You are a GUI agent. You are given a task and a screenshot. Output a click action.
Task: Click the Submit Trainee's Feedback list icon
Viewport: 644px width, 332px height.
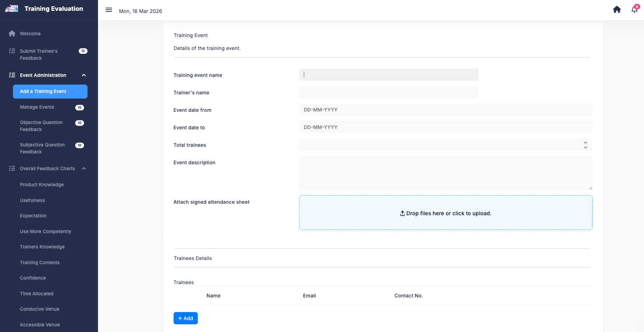[12, 51]
